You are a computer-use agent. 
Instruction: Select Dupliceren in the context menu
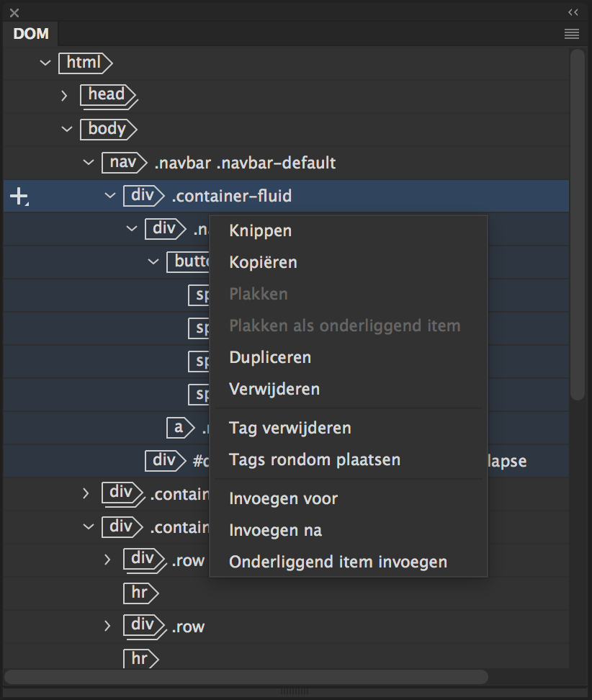(270, 357)
